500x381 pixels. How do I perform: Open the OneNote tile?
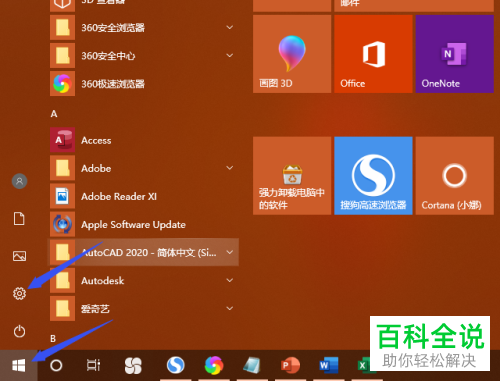[455, 54]
